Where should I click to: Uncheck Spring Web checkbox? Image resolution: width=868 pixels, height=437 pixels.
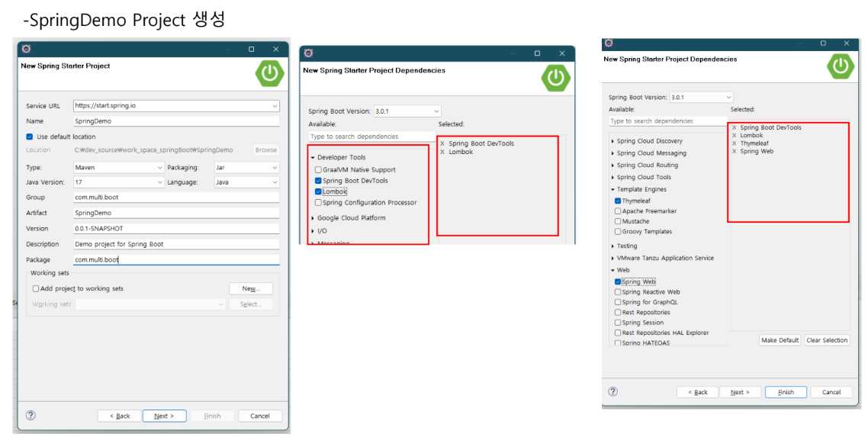618,281
